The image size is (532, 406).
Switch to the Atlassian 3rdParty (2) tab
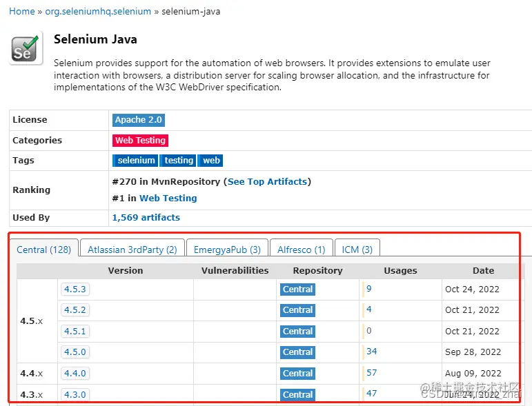click(x=132, y=250)
